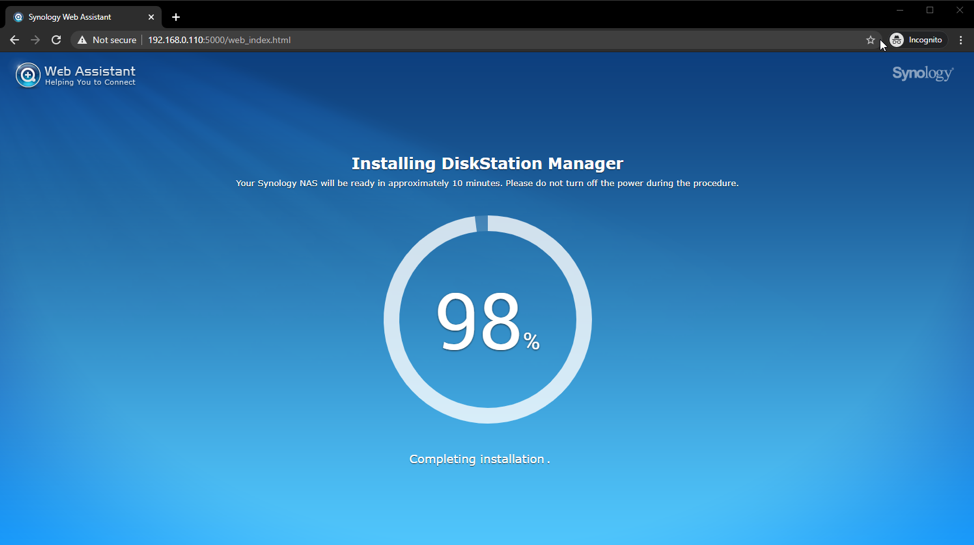The width and height of the screenshot is (974, 545).
Task: Close the Synology Web Assistant tab
Action: [x=151, y=17]
